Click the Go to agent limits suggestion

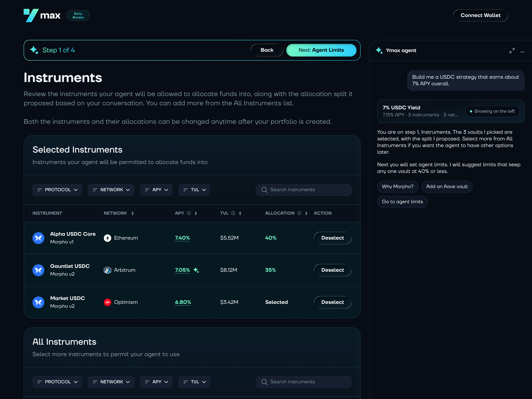pos(402,202)
